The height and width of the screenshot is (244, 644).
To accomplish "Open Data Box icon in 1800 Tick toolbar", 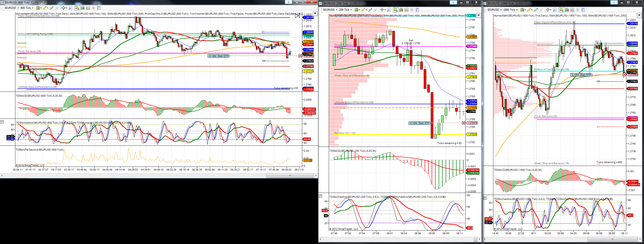I will pyautogui.click(x=583, y=10).
